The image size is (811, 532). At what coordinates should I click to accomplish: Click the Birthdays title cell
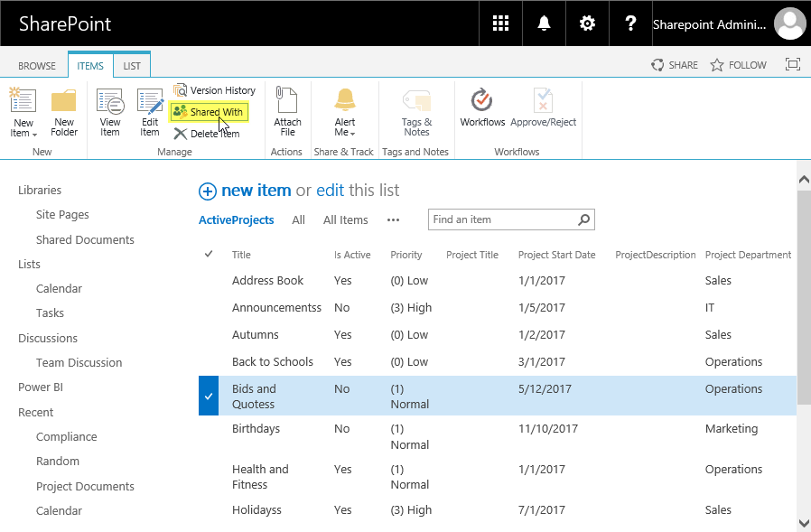tap(256, 429)
